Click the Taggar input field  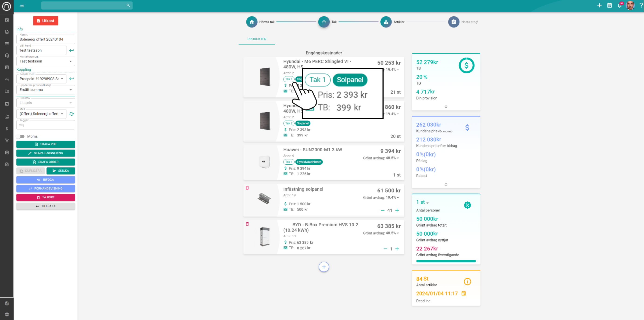click(46, 125)
